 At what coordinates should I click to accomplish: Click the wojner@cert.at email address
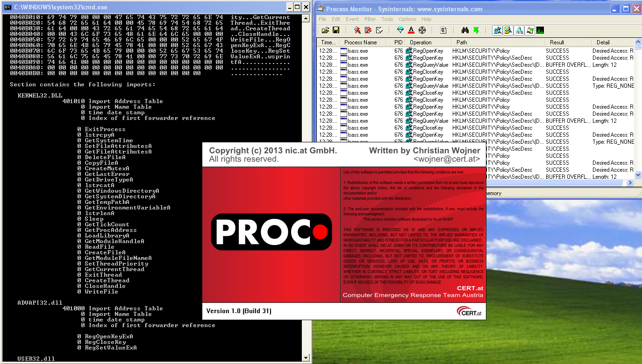point(447,159)
